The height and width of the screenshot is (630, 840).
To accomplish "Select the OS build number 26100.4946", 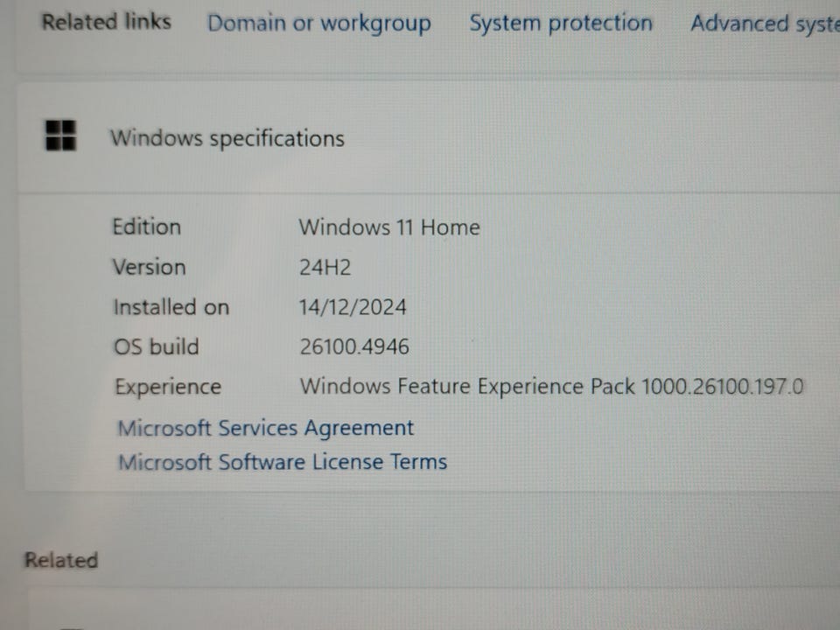I will point(354,346).
